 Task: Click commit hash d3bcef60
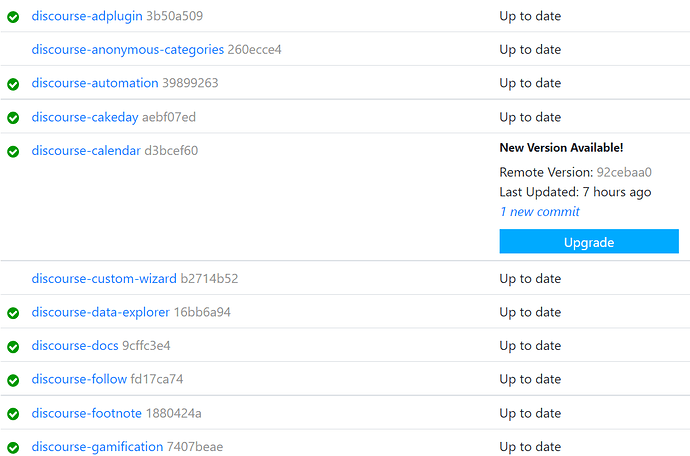pos(171,151)
